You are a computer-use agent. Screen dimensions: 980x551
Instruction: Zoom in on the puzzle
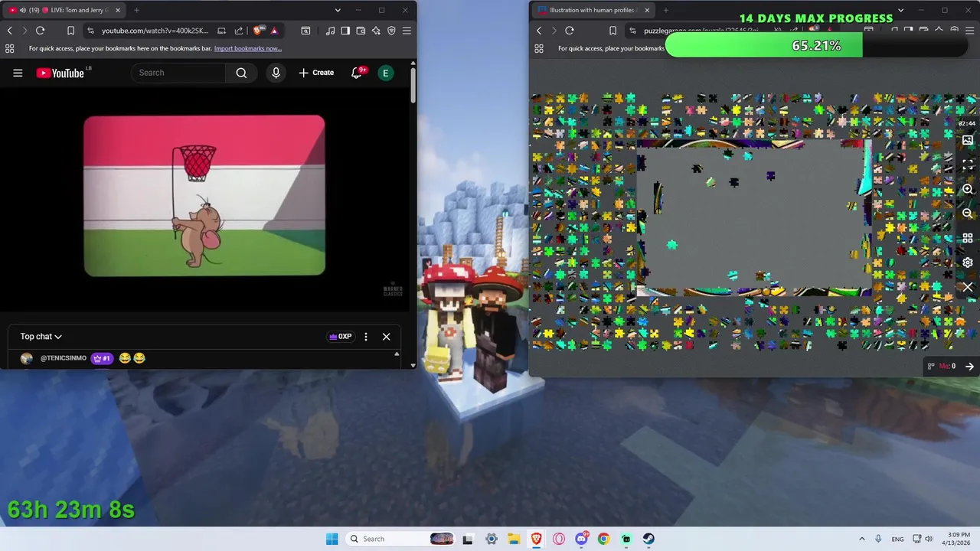point(968,189)
